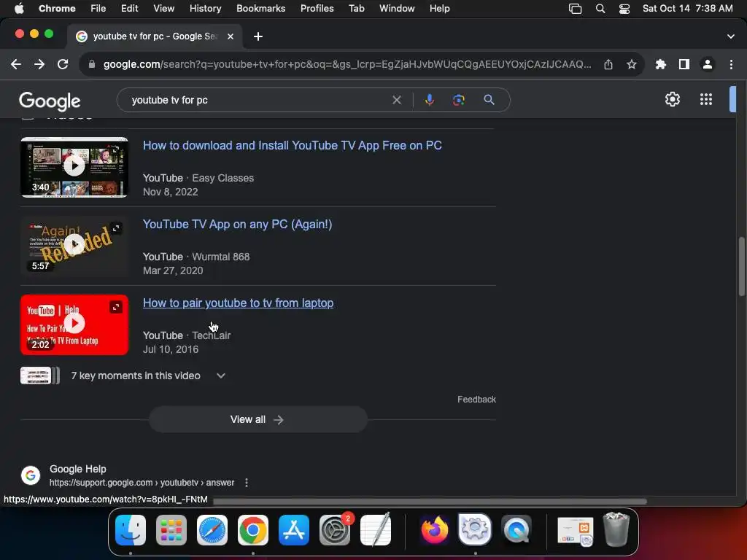
Task: Bookmark this tab with star icon
Action: pyautogui.click(x=632, y=64)
